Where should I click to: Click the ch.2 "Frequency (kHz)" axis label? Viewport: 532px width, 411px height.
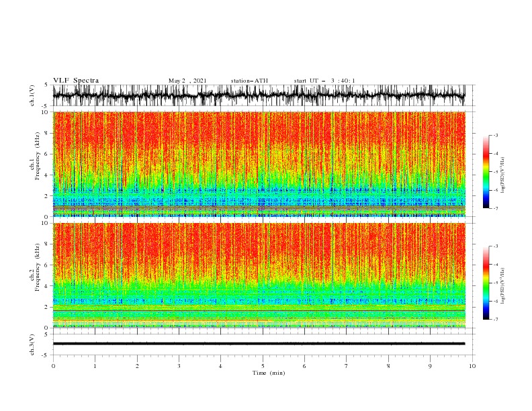38,267
